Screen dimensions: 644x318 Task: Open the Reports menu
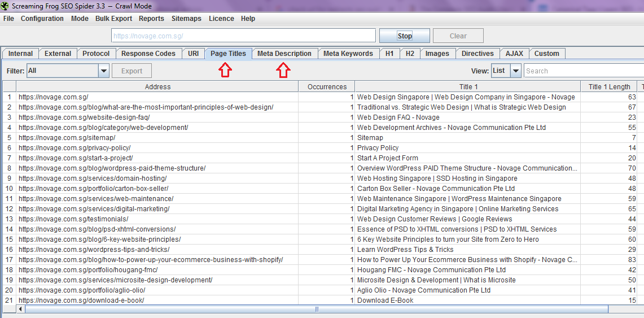(x=151, y=19)
